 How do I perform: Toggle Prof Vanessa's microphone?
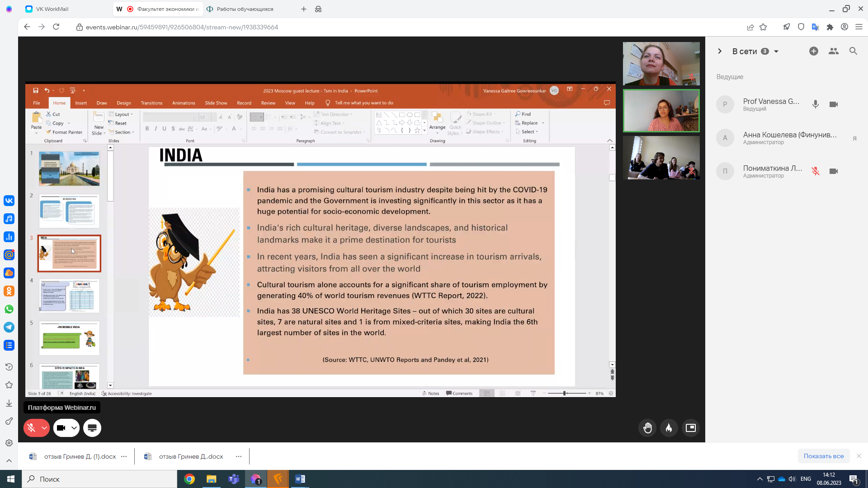815,104
